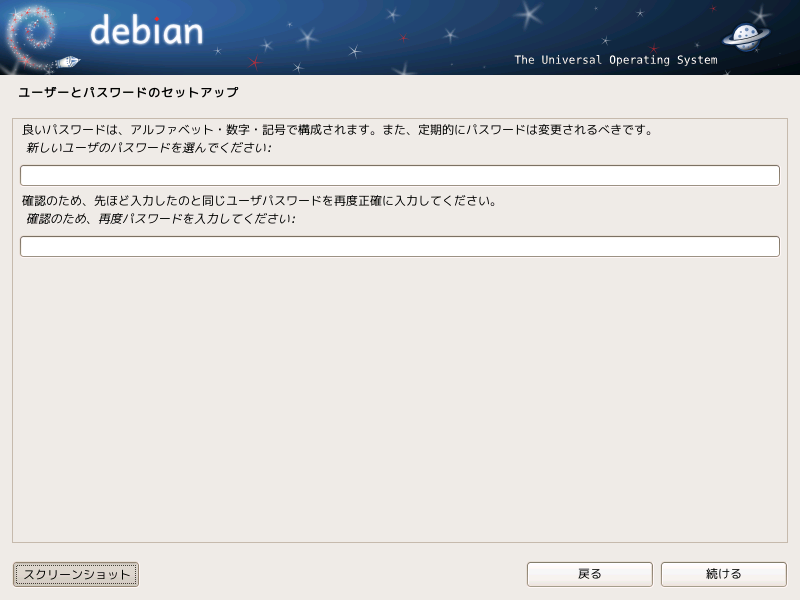Click the Debian swirl logo

[32, 37]
